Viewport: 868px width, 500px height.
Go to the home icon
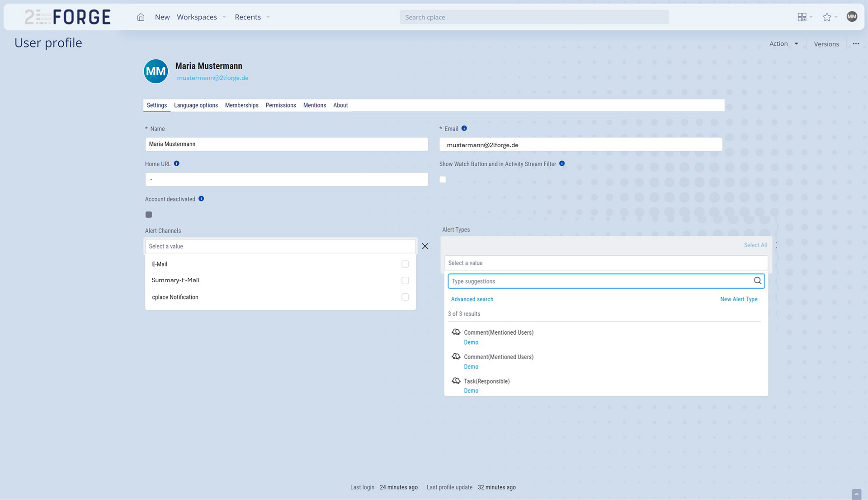[x=141, y=17]
